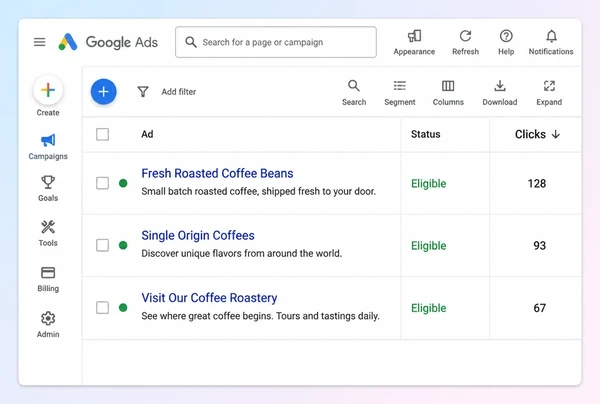Click Eligible status for Visit Our Coffee Roastery
Image resolution: width=600 pixels, height=404 pixels.
tap(429, 308)
